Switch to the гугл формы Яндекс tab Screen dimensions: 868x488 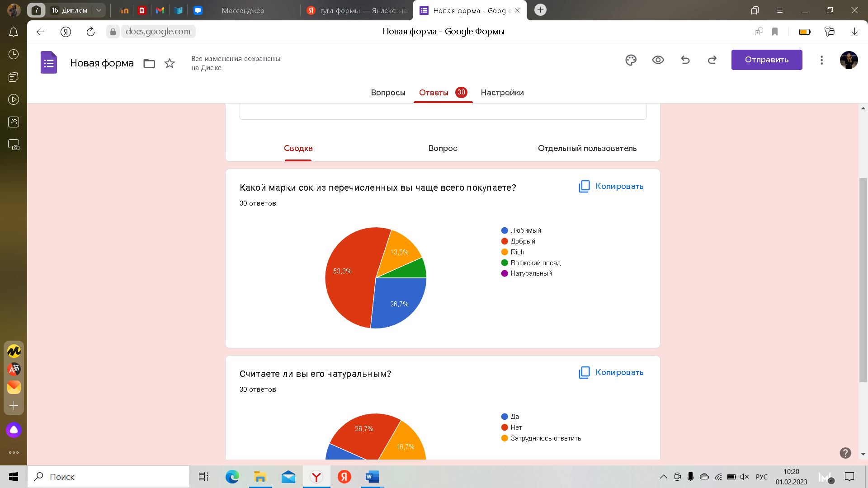[357, 10]
